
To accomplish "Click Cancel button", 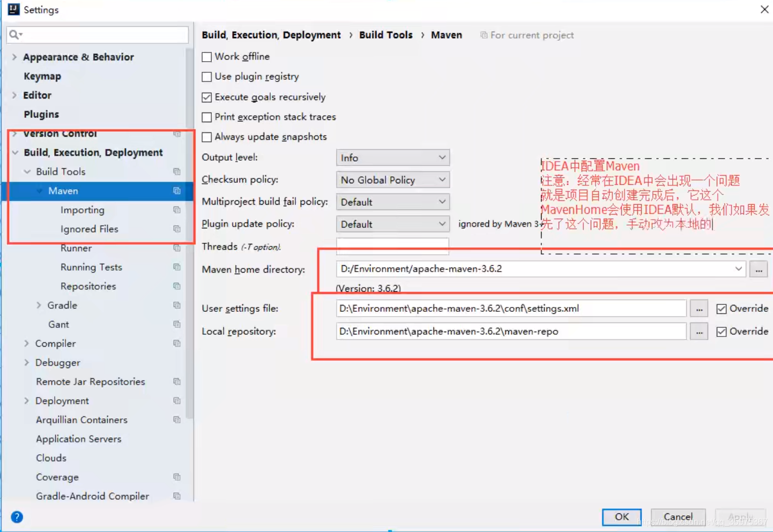I will pos(678,517).
